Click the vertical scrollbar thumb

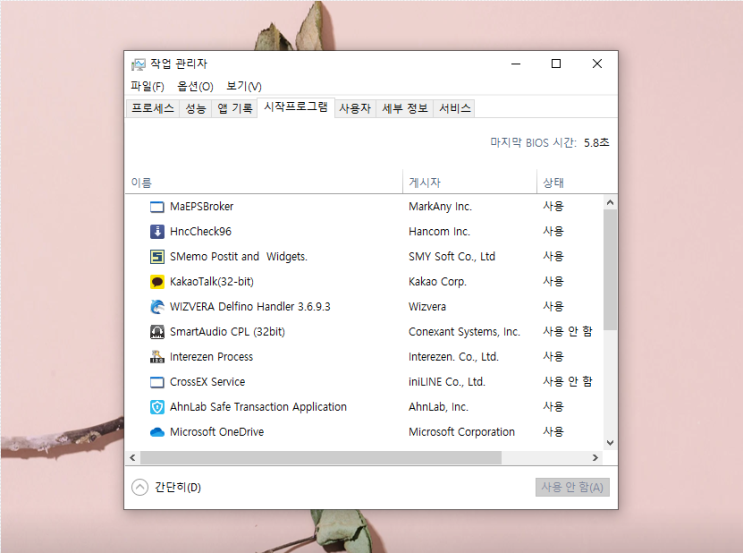pyautogui.click(x=610, y=270)
